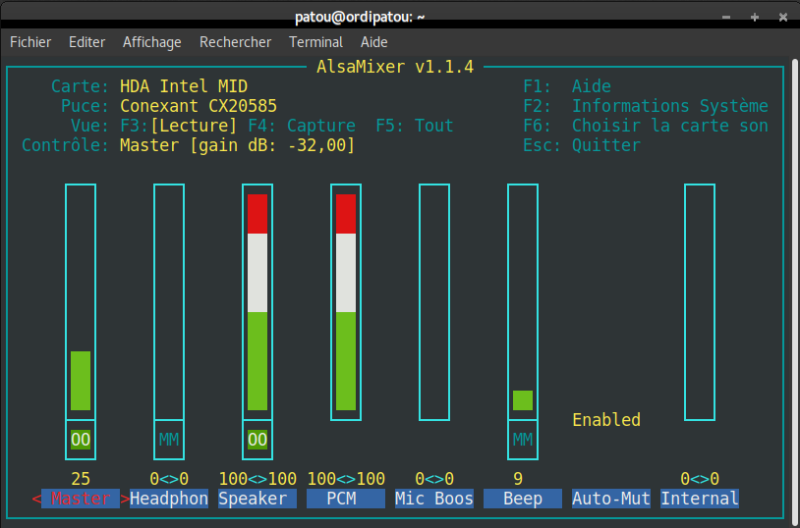Click the Mic Boost 0<>0 value
The height and width of the screenshot is (528, 800).
(434, 479)
